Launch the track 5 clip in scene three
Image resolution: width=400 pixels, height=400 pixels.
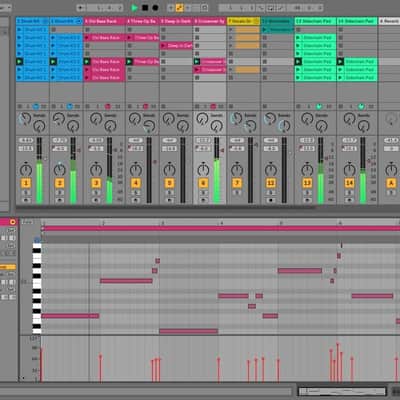pos(163,46)
